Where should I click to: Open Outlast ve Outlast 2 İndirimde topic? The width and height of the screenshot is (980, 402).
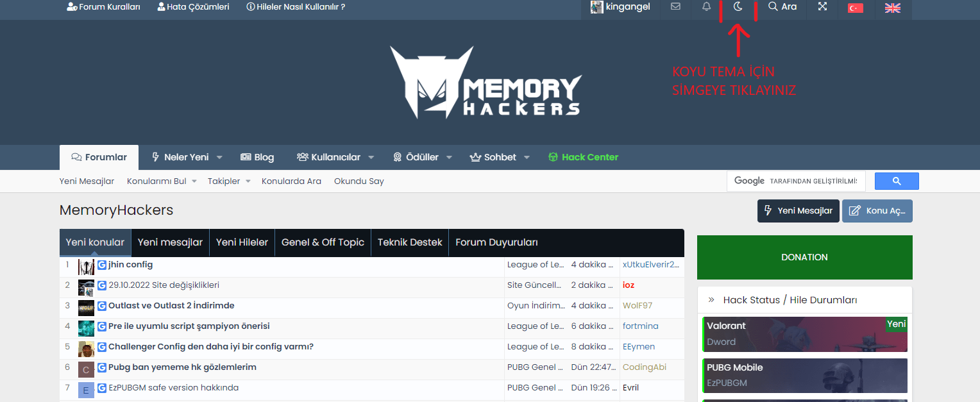[171, 305]
